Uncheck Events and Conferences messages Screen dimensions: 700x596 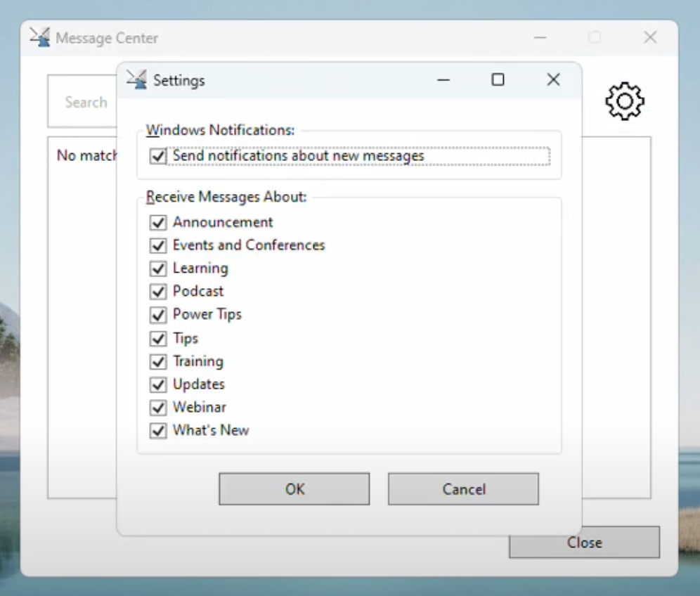pyautogui.click(x=157, y=246)
